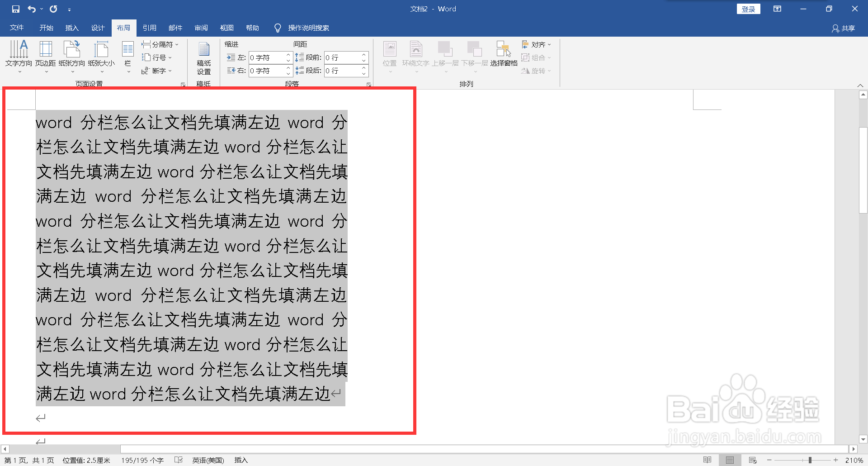Viewport: 868px width, 466px height.
Task: Switch to Help (帮助) tab
Action: coord(253,28)
